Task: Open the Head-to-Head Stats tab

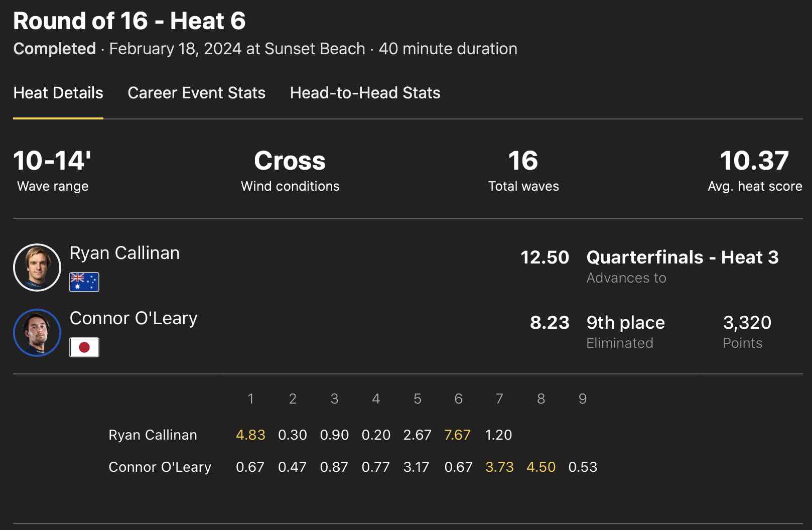Action: (365, 93)
